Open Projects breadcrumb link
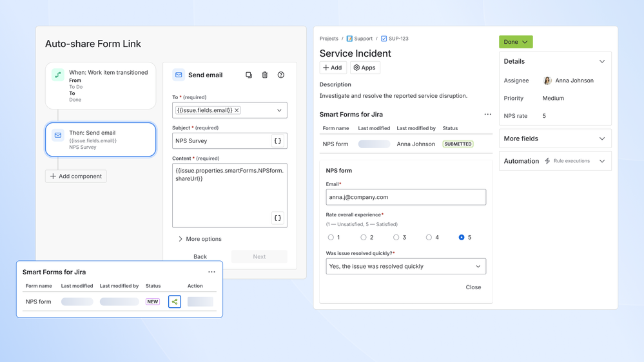This screenshot has width=644, height=362. (x=329, y=39)
